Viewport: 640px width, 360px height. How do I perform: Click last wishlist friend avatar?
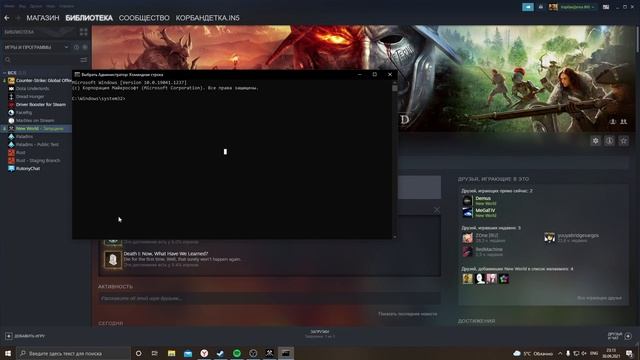pos(504,278)
